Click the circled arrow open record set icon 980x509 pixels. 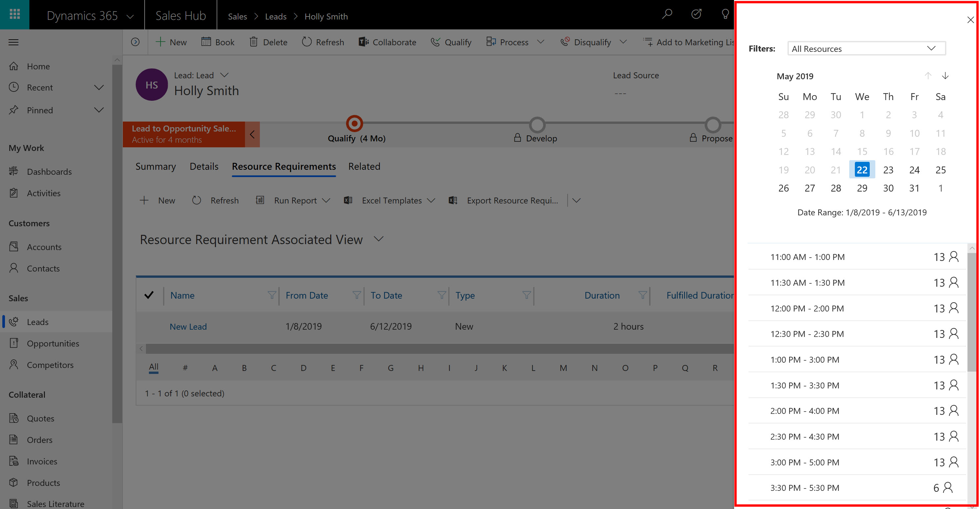135,42
